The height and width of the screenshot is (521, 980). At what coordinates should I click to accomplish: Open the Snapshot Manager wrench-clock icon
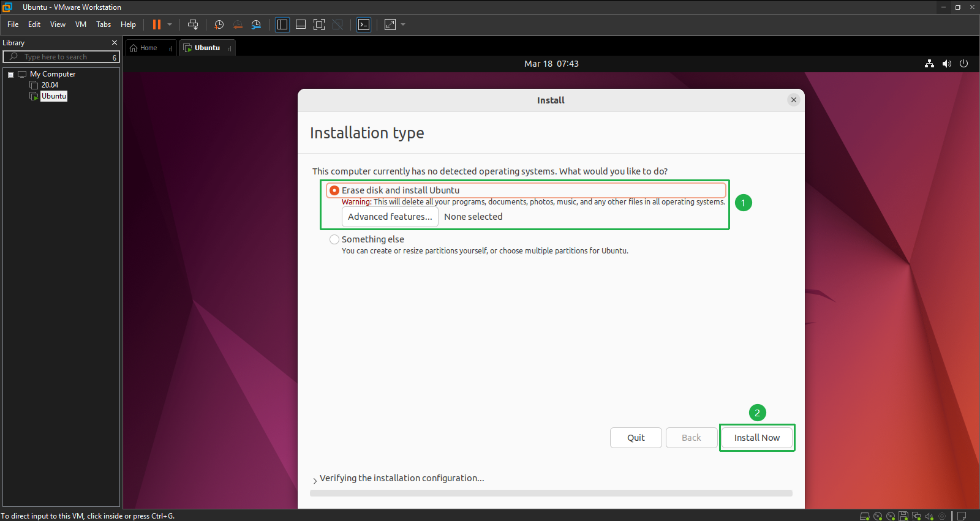point(256,24)
